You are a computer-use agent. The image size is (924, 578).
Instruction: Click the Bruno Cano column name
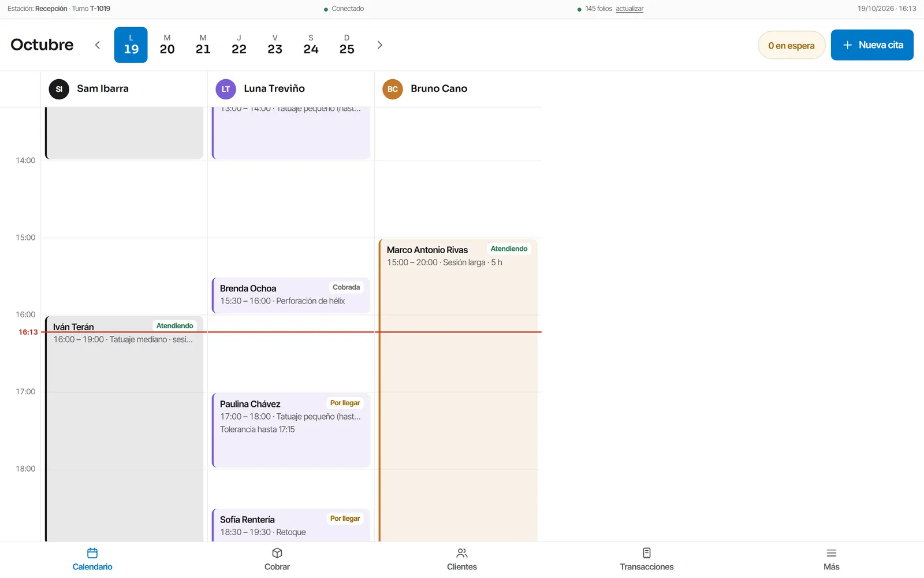pyautogui.click(x=439, y=88)
